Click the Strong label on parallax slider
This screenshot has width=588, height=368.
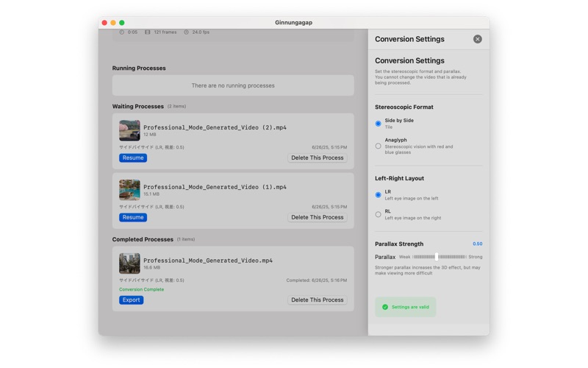coord(476,257)
